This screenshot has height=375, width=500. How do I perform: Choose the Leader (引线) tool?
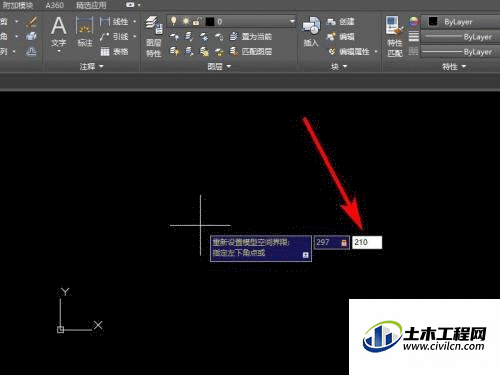click(x=114, y=36)
